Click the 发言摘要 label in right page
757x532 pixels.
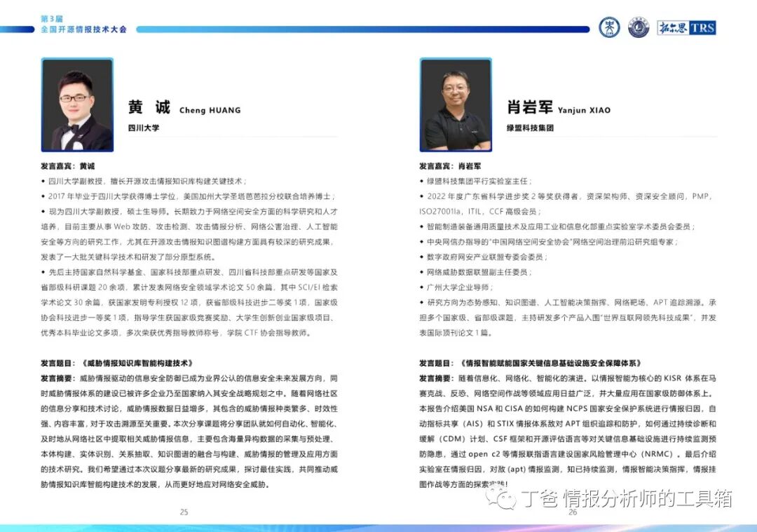437,378
